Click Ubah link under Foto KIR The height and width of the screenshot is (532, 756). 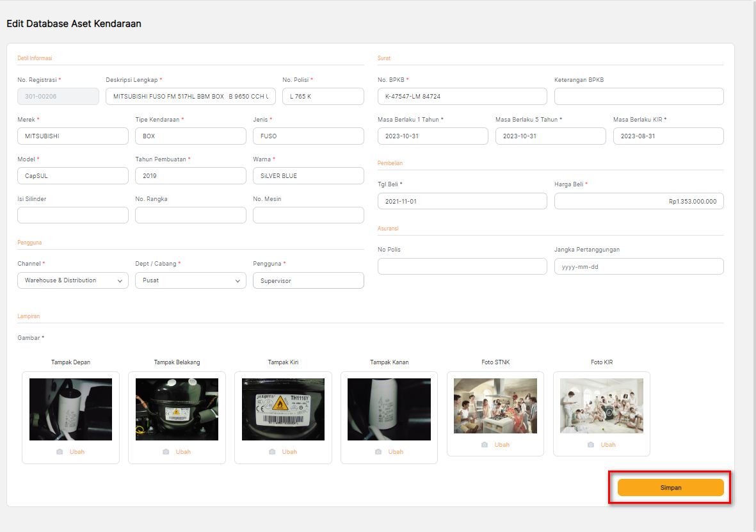[608, 445]
